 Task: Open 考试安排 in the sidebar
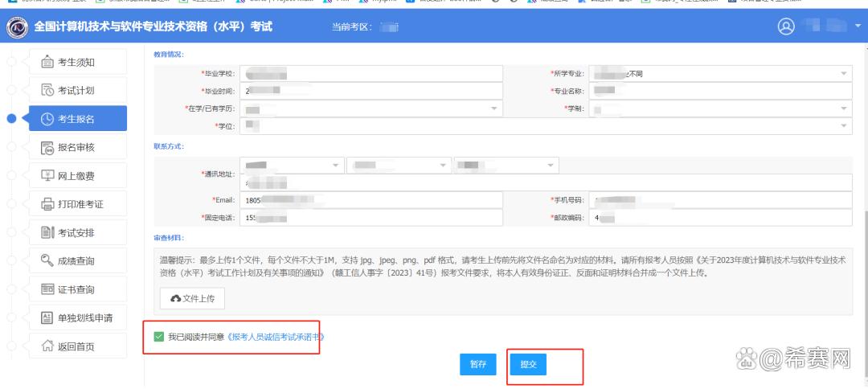[x=77, y=232]
